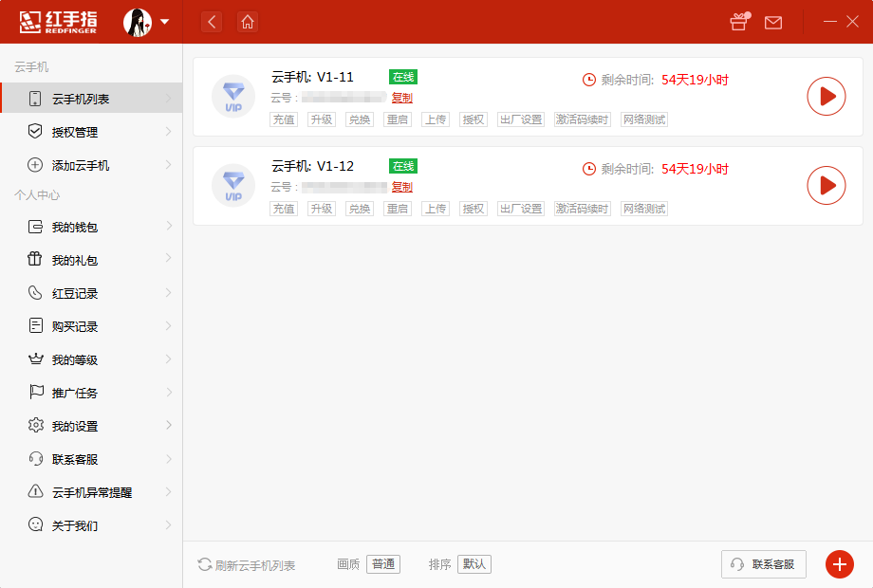Click the red plus add button
Image resolution: width=873 pixels, height=588 pixels.
839,564
